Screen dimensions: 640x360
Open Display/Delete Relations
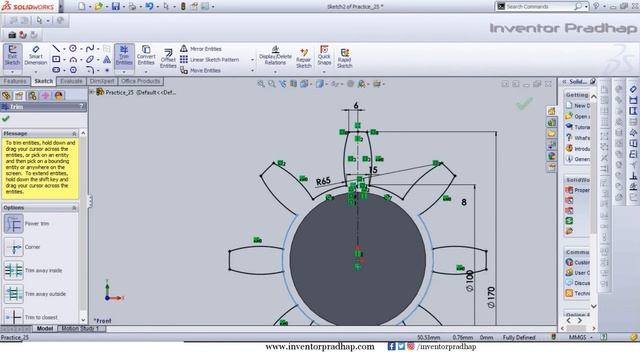tap(275, 56)
